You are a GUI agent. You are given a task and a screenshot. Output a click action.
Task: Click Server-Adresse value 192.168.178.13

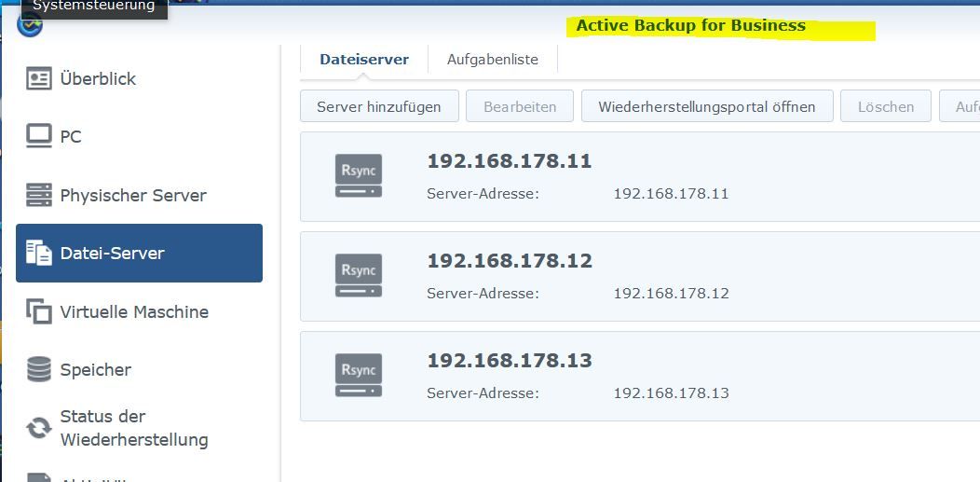coord(672,393)
